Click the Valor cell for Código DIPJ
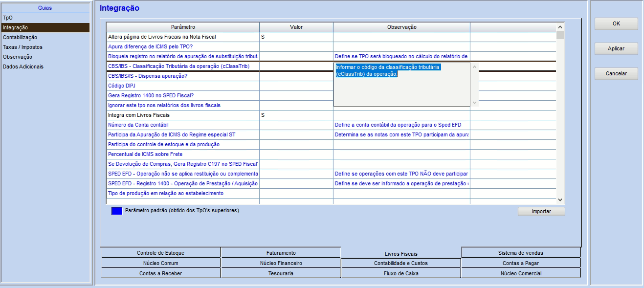Screen dimensions: 644x288 pos(296,86)
